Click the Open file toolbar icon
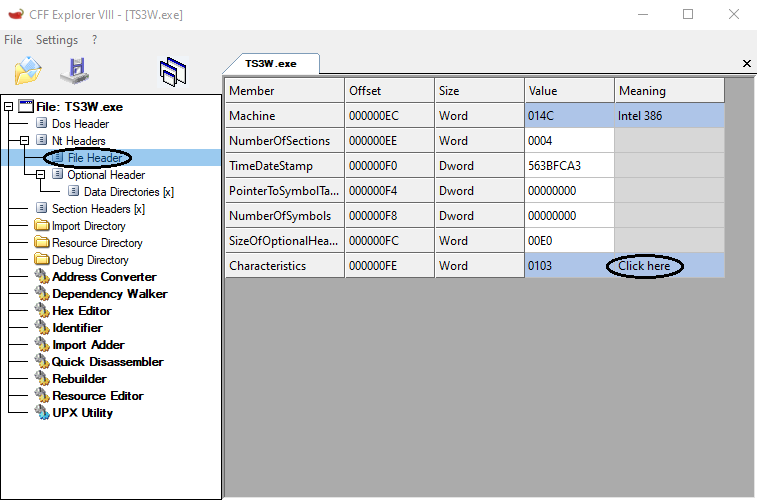The width and height of the screenshot is (757, 500). point(28,70)
